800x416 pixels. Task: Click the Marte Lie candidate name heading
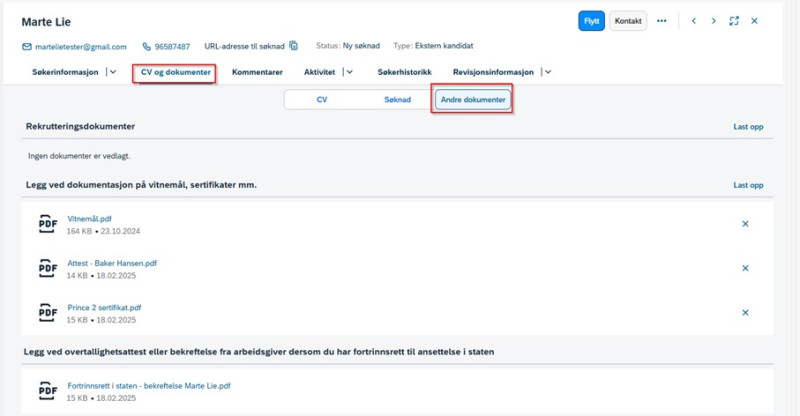46,22
